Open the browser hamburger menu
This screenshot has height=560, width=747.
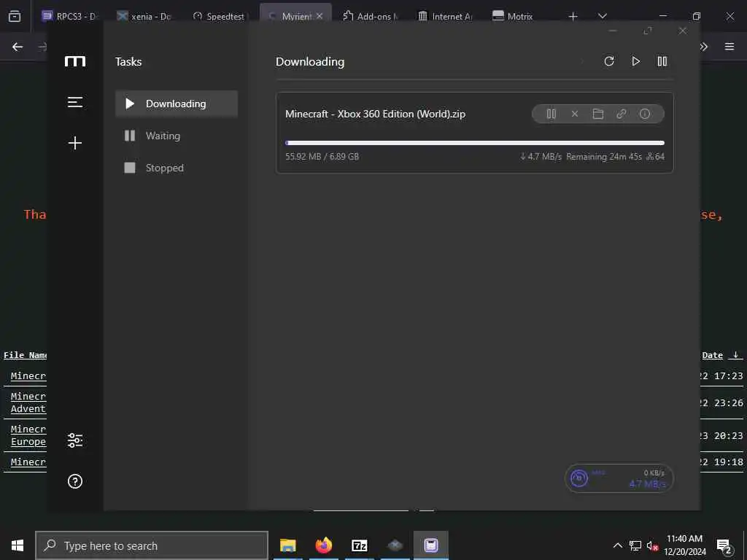coord(729,47)
